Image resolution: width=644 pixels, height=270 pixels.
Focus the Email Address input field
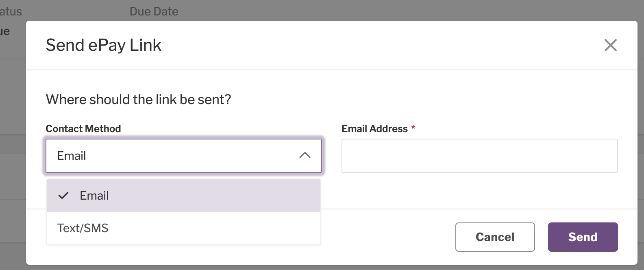[x=480, y=156]
